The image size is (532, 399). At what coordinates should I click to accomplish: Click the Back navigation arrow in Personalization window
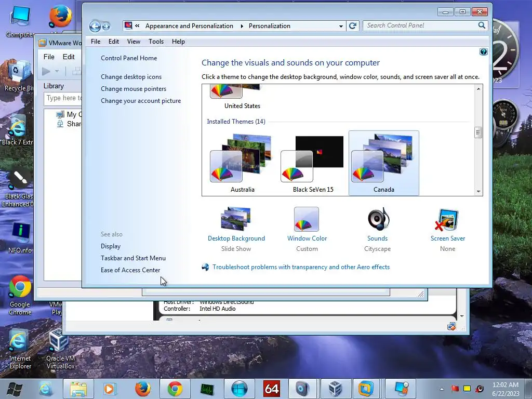(x=95, y=26)
